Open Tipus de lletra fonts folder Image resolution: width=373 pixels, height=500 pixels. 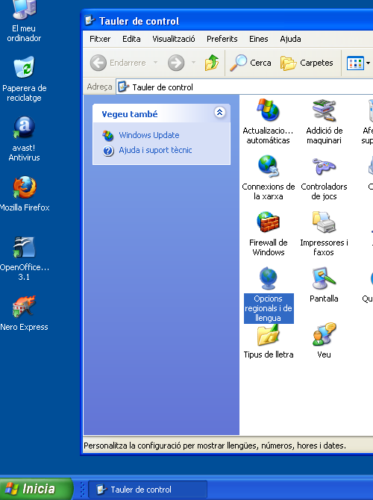point(268,341)
